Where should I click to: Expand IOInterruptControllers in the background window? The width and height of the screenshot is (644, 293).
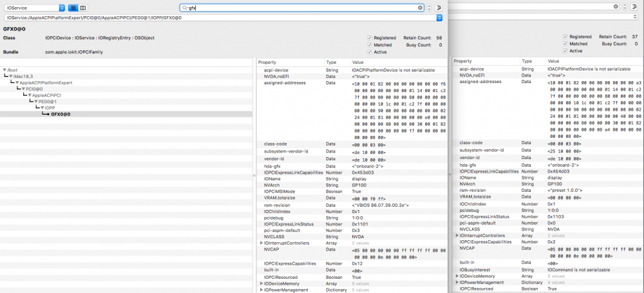457,236
